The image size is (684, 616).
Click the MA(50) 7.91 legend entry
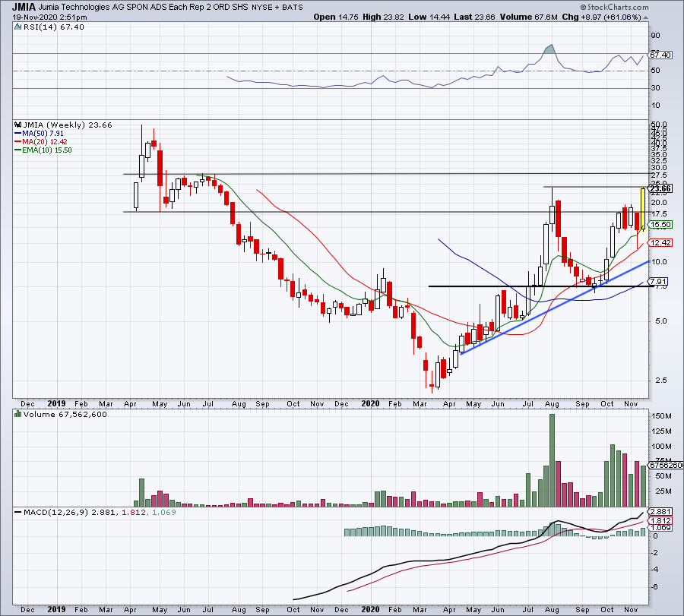(43, 134)
